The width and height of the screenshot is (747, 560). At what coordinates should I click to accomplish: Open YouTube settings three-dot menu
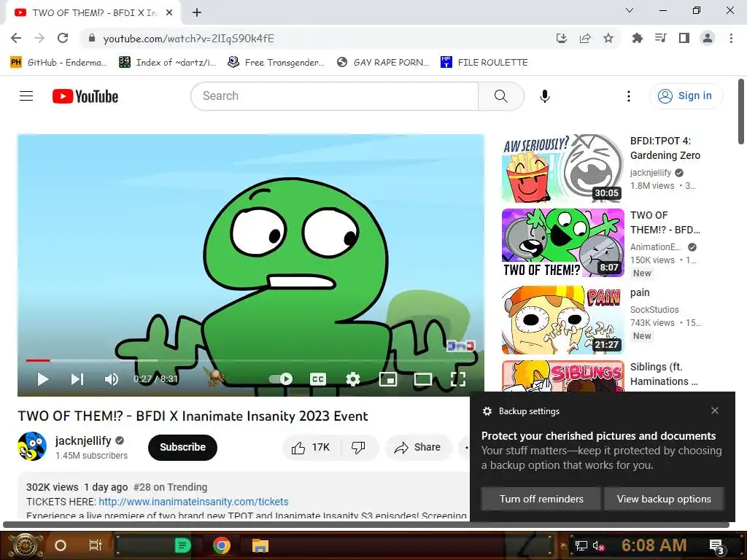coord(629,96)
